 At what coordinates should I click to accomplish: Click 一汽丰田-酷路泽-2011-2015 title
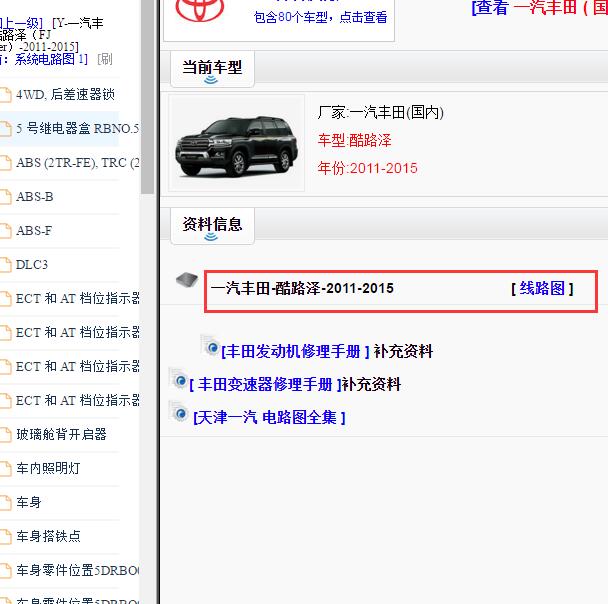[x=302, y=288]
